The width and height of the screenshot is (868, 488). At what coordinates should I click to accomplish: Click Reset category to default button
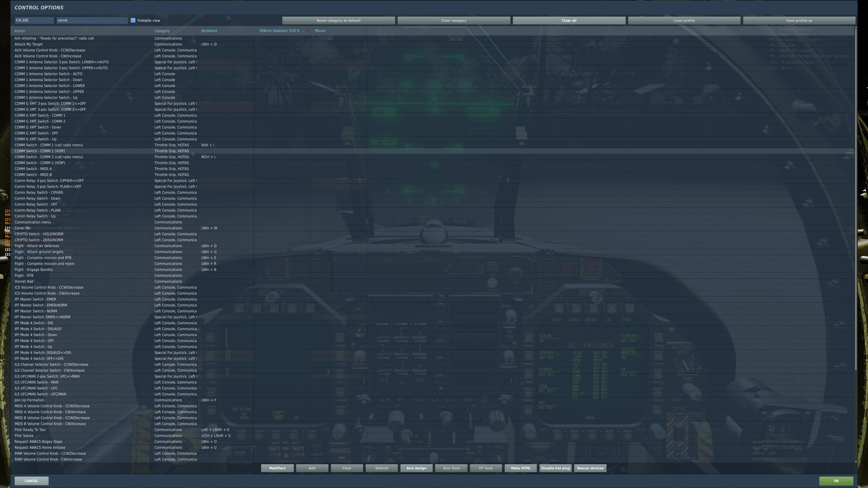click(x=338, y=21)
